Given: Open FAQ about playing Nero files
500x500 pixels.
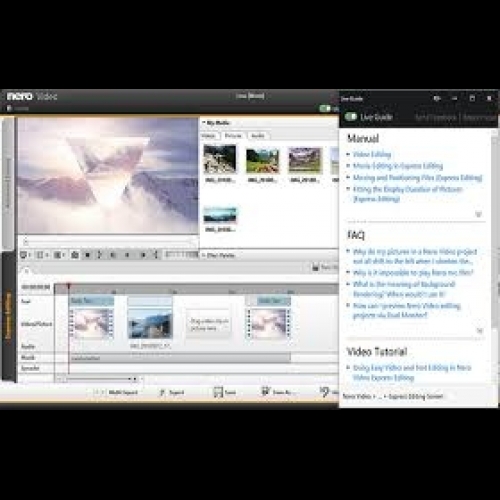Looking at the screenshot, I should tap(413, 273).
